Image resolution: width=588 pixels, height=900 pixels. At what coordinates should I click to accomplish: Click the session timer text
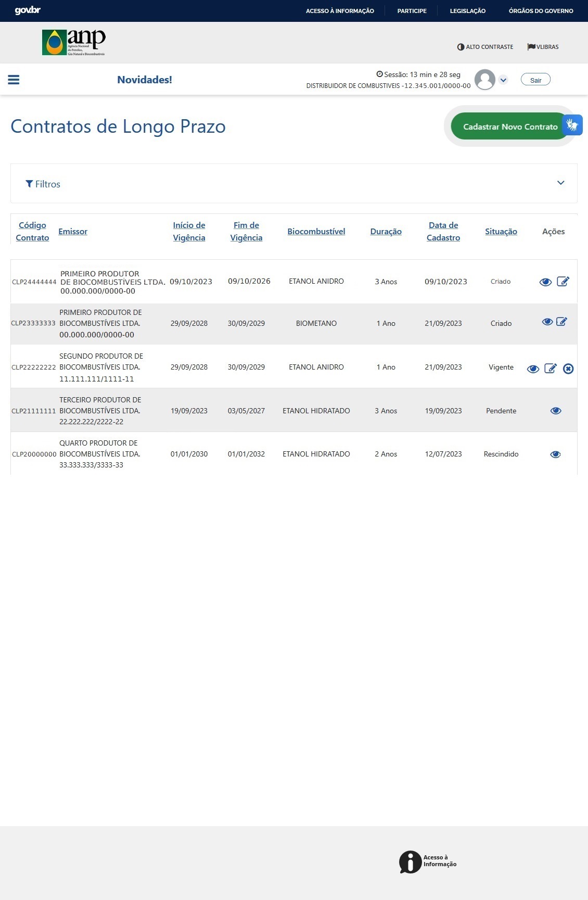(418, 74)
